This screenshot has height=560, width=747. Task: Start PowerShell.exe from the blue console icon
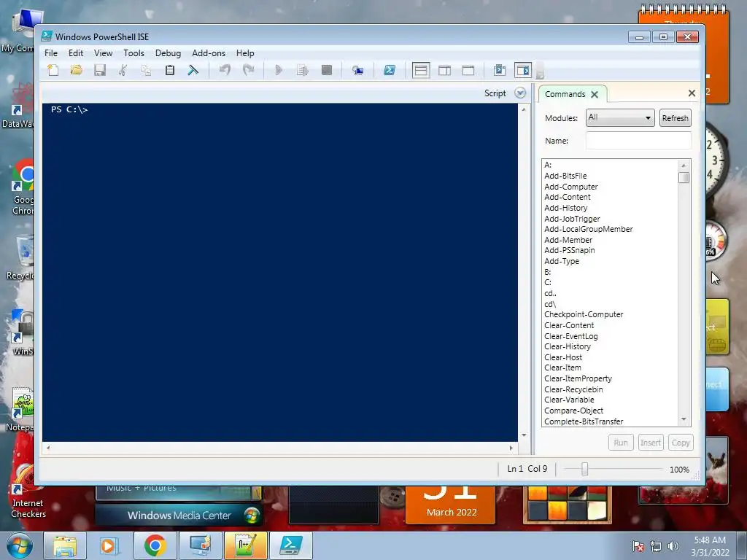click(x=390, y=71)
